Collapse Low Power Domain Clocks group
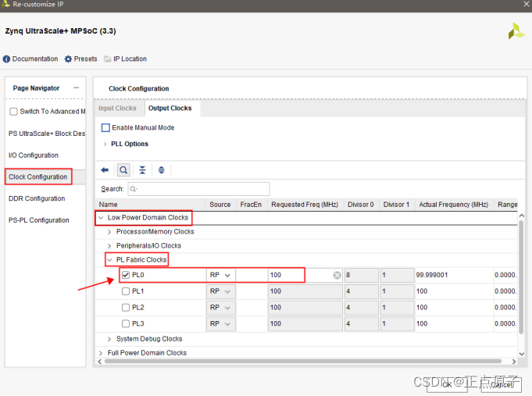Screen dimensions: 532x396 tap(101, 218)
